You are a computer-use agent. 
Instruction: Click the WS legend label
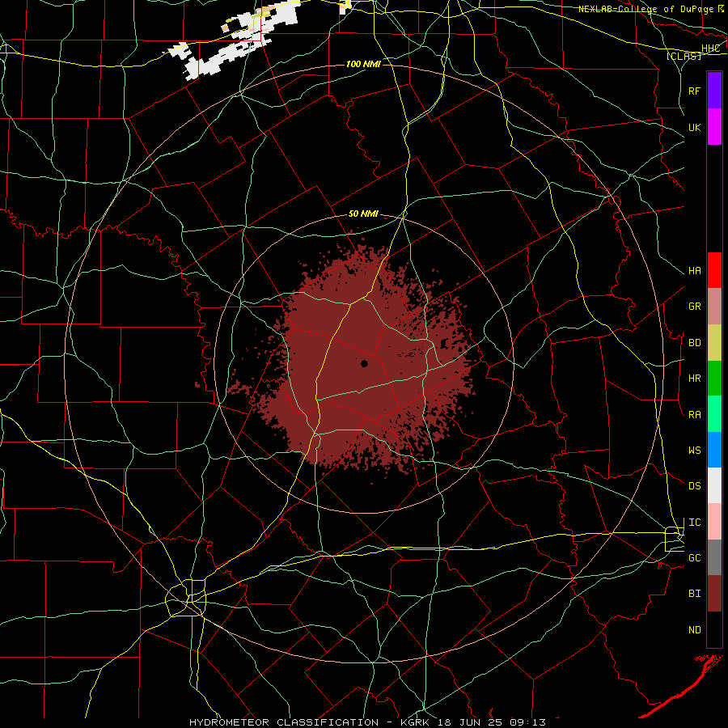[694, 450]
